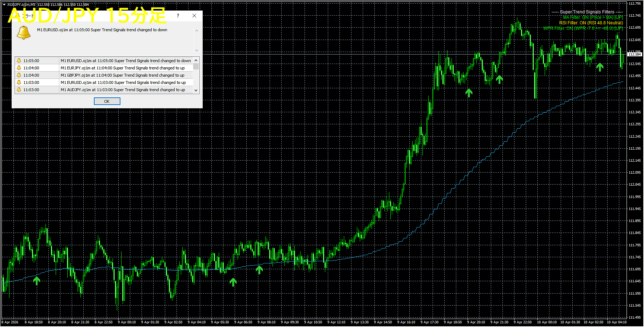Viewport: 644px width, 327px height.
Task: Click the 111.745 price axis label
Action: click(635, 257)
